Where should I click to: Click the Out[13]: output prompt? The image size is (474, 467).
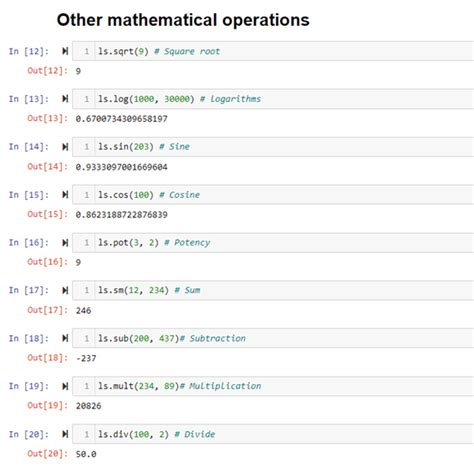click(47, 118)
